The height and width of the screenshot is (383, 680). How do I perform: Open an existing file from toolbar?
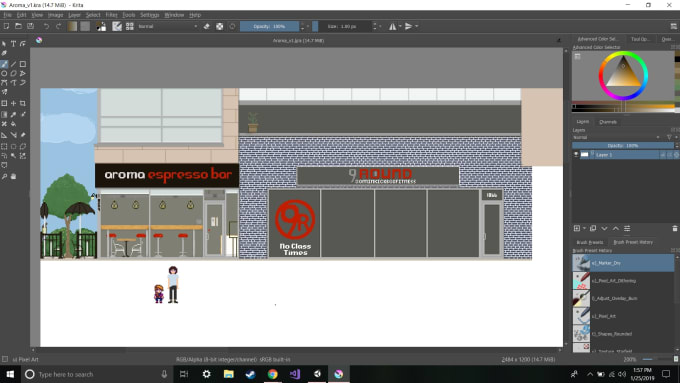[18, 26]
